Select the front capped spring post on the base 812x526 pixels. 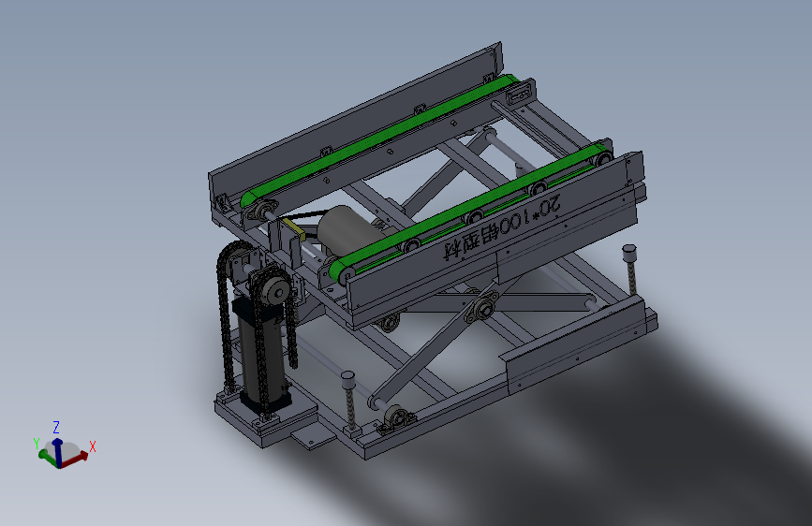pos(350,402)
